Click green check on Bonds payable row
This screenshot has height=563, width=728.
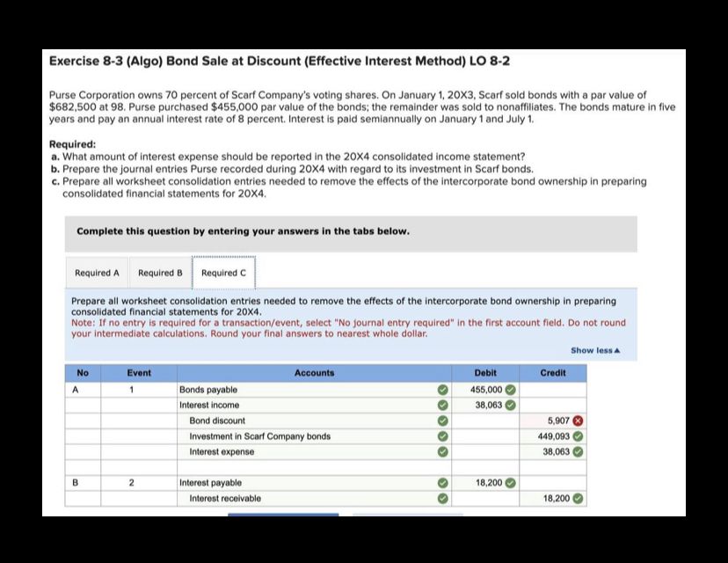click(x=443, y=390)
